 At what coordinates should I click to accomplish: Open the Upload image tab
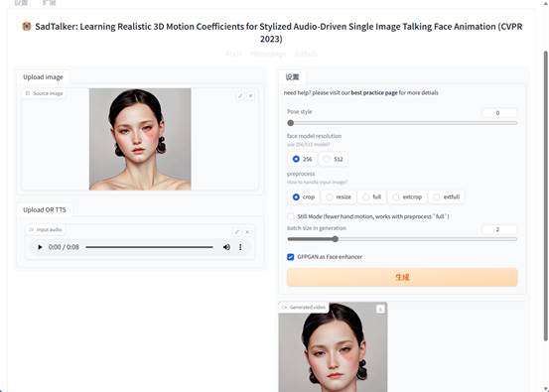click(43, 77)
